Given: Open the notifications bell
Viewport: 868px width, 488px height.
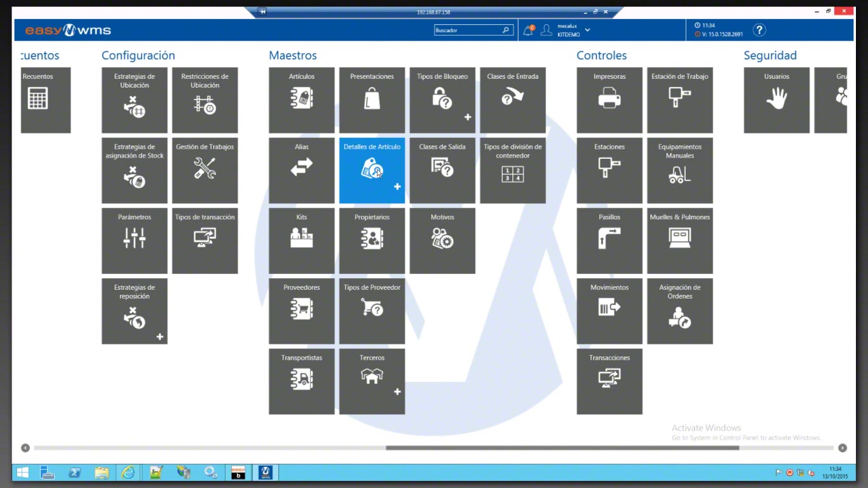Looking at the screenshot, I should [x=528, y=30].
